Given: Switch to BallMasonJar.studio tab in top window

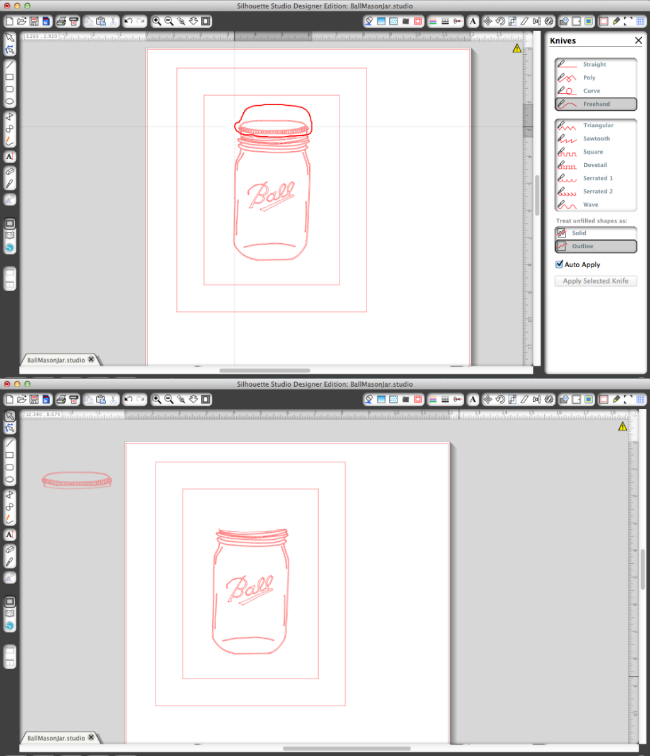Looking at the screenshot, I should 56,360.
